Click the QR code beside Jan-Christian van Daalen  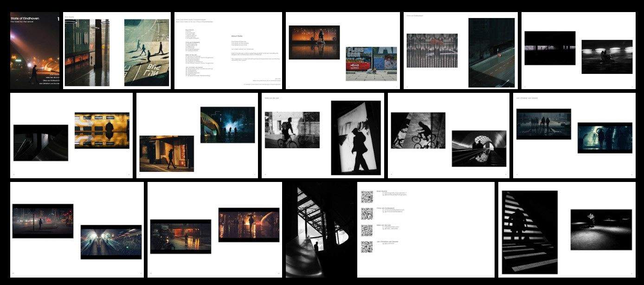click(367, 247)
